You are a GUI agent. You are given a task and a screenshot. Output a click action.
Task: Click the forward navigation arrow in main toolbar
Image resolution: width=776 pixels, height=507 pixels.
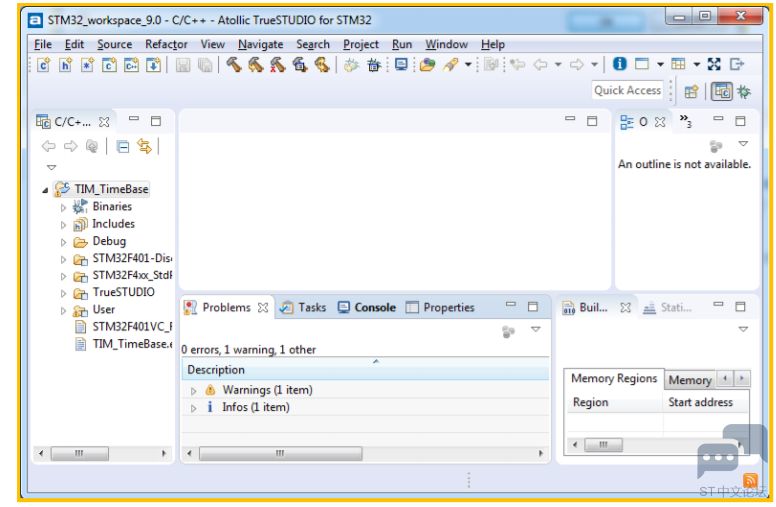577,64
